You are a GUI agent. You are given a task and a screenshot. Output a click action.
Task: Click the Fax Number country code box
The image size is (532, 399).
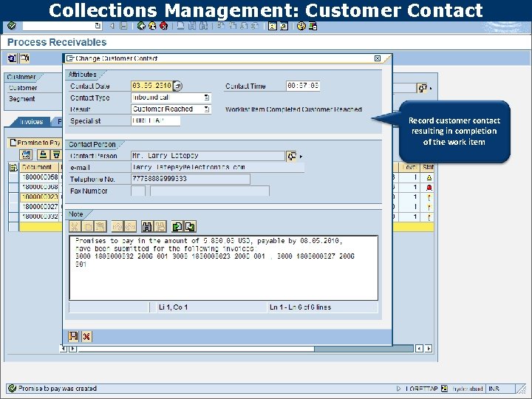(138, 191)
